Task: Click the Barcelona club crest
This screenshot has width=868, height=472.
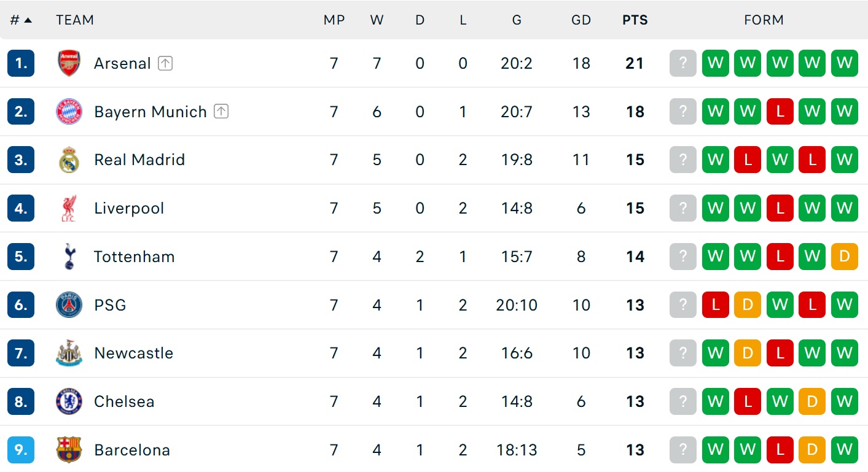Action: coord(69,450)
